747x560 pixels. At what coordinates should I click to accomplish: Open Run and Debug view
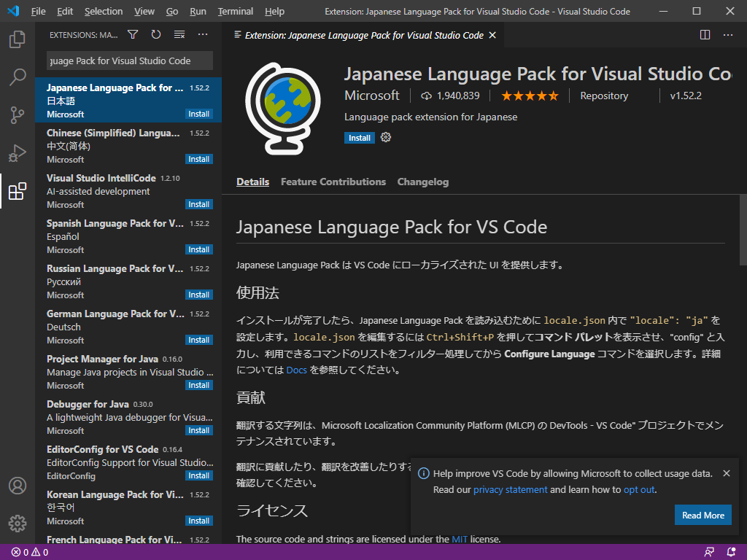[x=18, y=153]
